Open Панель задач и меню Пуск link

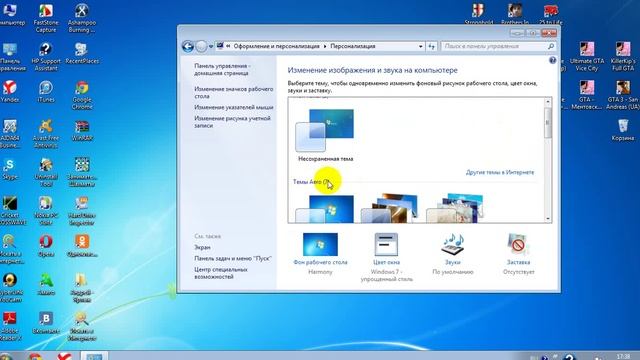233,258
